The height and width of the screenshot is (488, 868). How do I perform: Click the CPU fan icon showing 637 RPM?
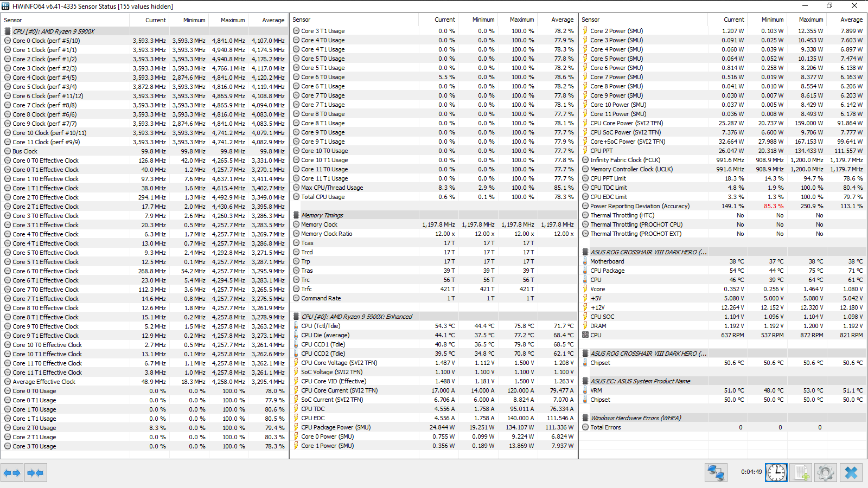pos(585,335)
